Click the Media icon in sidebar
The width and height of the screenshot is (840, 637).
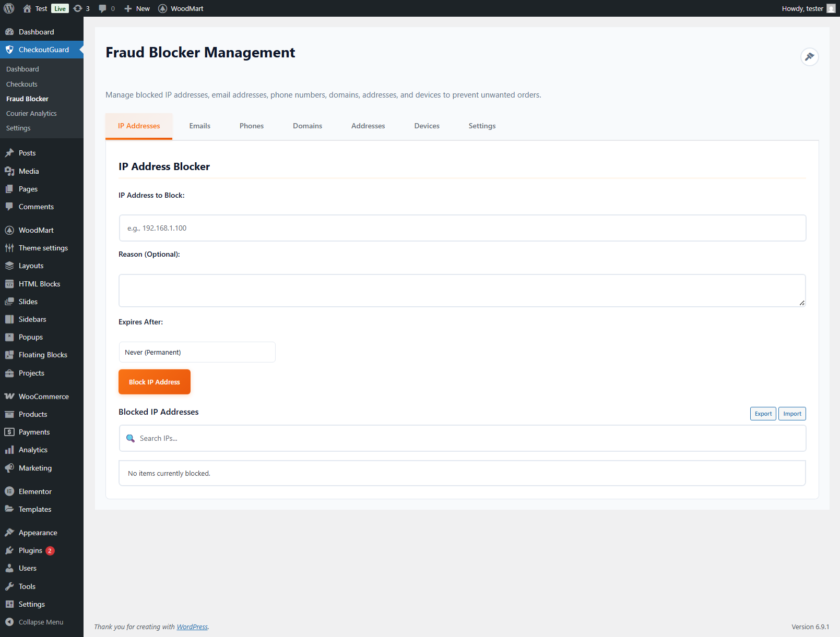(9, 171)
